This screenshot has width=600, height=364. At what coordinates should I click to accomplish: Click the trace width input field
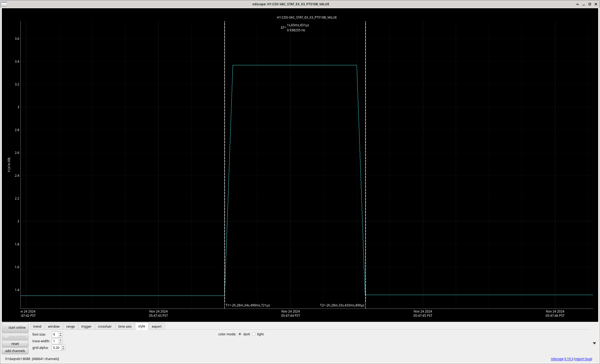pos(55,341)
